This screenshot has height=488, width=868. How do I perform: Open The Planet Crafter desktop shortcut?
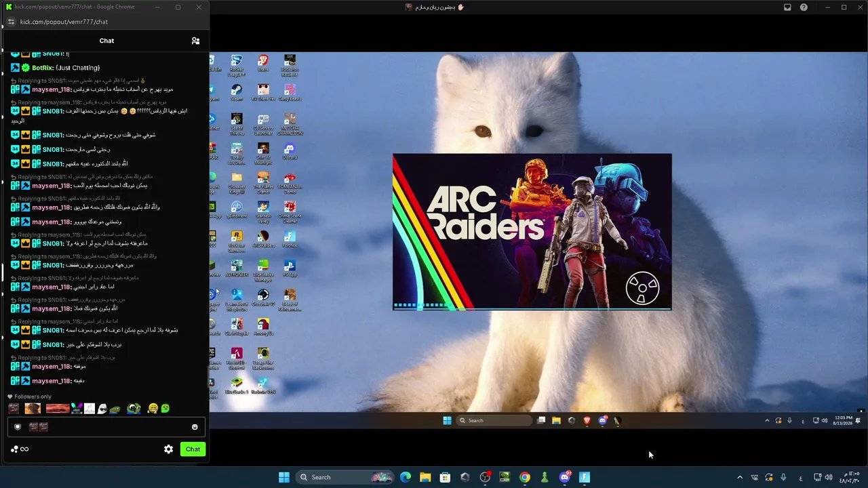[263, 182]
